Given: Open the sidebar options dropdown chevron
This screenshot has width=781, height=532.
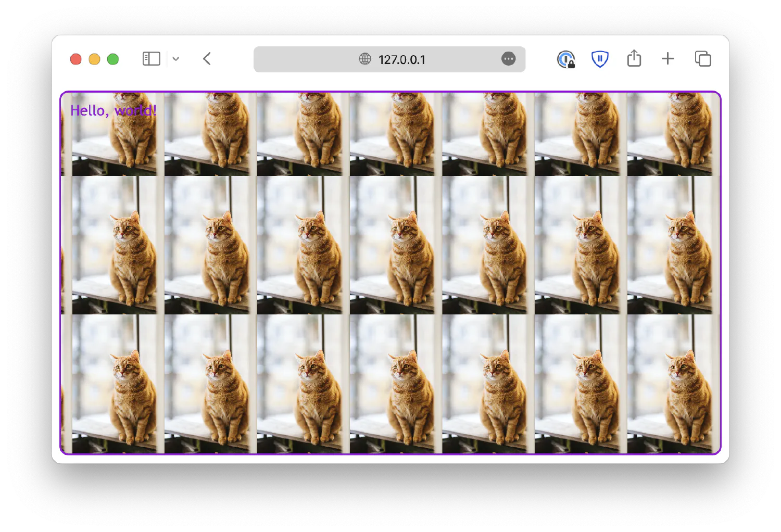Looking at the screenshot, I should [x=176, y=59].
